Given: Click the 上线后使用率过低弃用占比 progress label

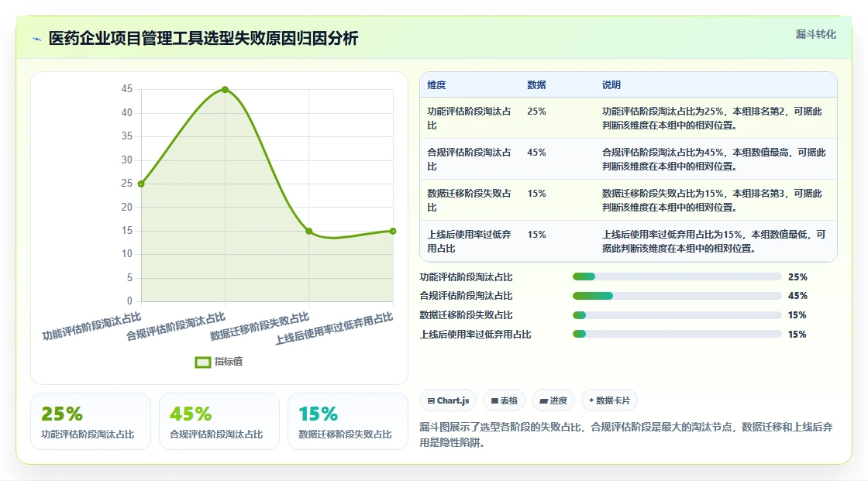Looking at the screenshot, I should pyautogui.click(x=476, y=335).
